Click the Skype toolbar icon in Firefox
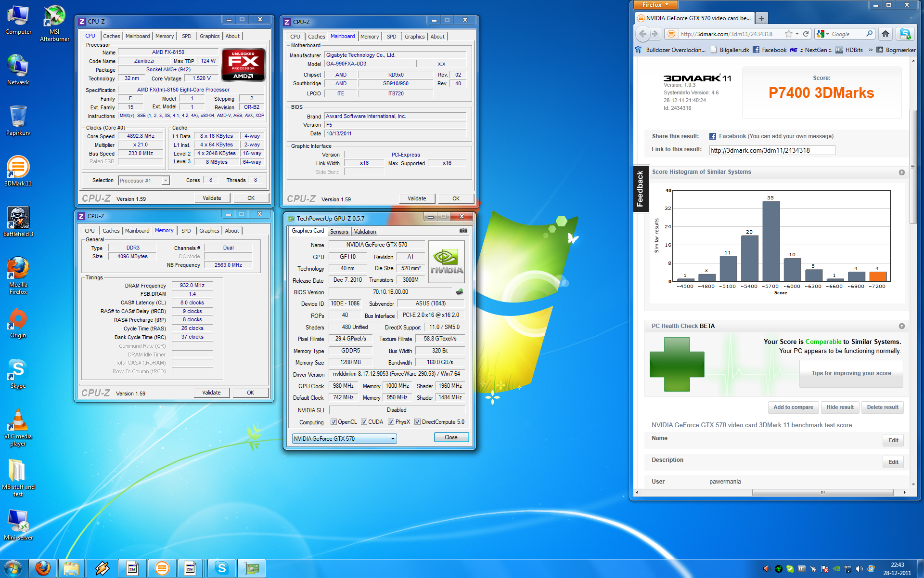This screenshot has width=924, height=578. tap(905, 34)
